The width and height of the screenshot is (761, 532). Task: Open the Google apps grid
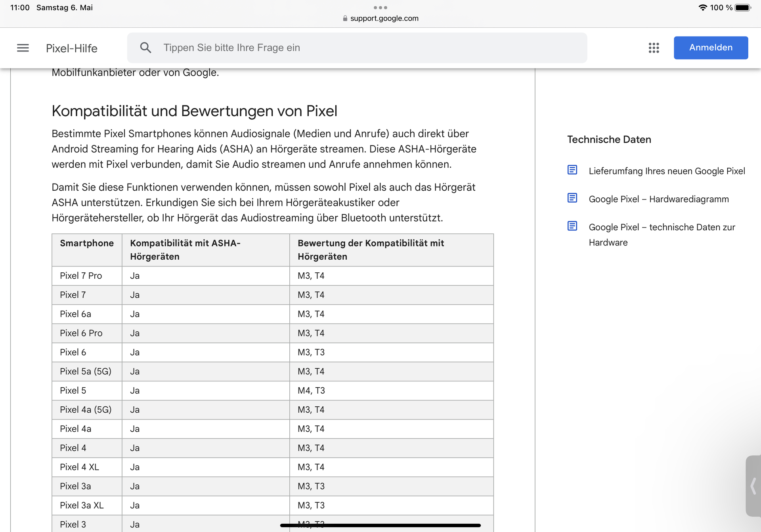(x=654, y=48)
